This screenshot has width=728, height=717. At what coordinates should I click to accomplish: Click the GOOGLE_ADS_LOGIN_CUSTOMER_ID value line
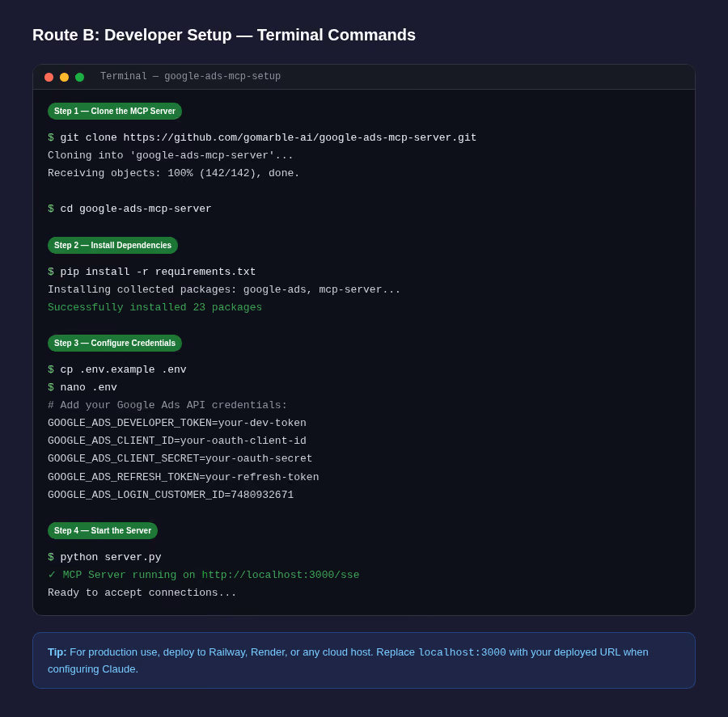(171, 495)
